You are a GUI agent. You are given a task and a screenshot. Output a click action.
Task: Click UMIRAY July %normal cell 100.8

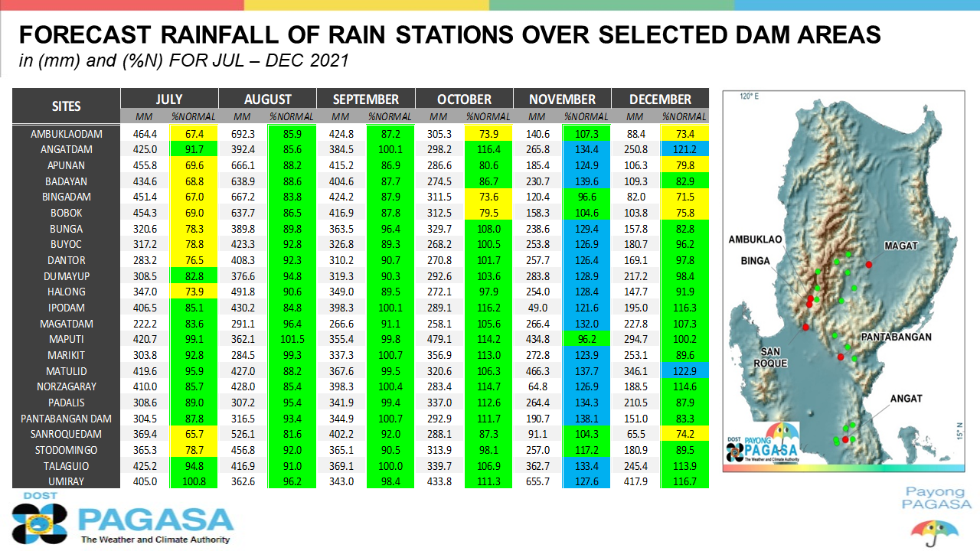click(194, 481)
